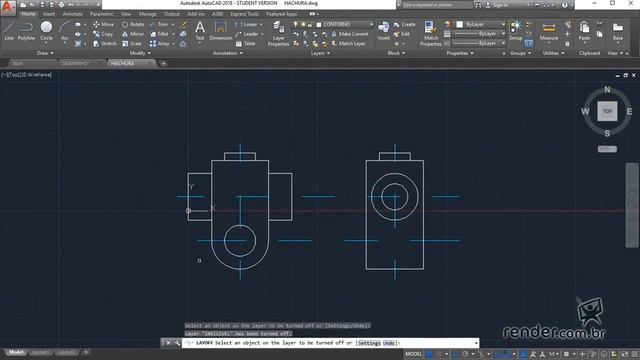Activate the Array command
The image size is (640, 360).
[160, 44]
